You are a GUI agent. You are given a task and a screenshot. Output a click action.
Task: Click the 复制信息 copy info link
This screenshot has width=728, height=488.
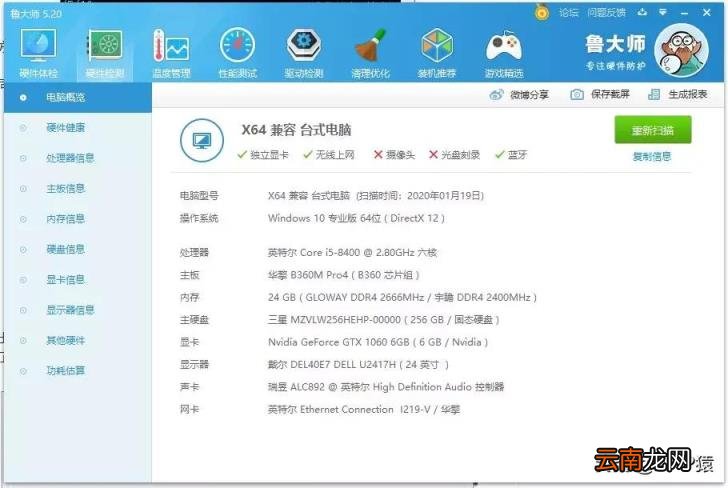pos(652,156)
